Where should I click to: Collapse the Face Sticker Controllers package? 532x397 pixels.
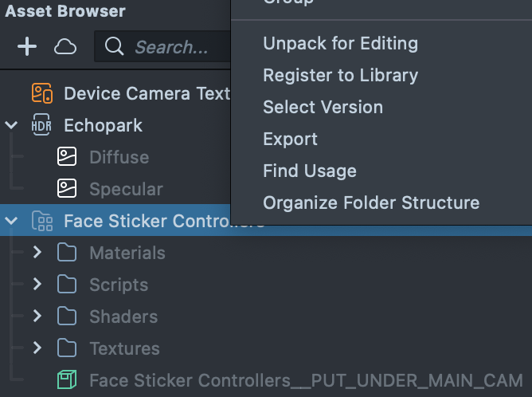click(11, 221)
